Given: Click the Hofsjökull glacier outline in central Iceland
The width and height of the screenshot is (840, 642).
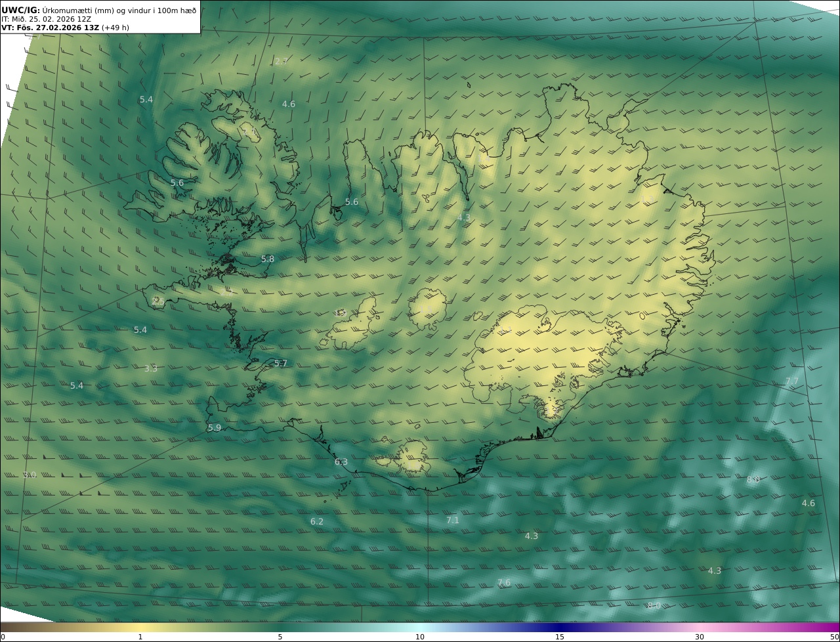Looking at the screenshot, I should [428, 309].
